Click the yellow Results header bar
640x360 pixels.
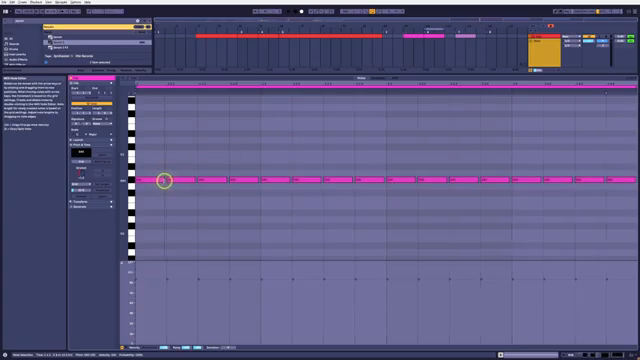[97, 27]
